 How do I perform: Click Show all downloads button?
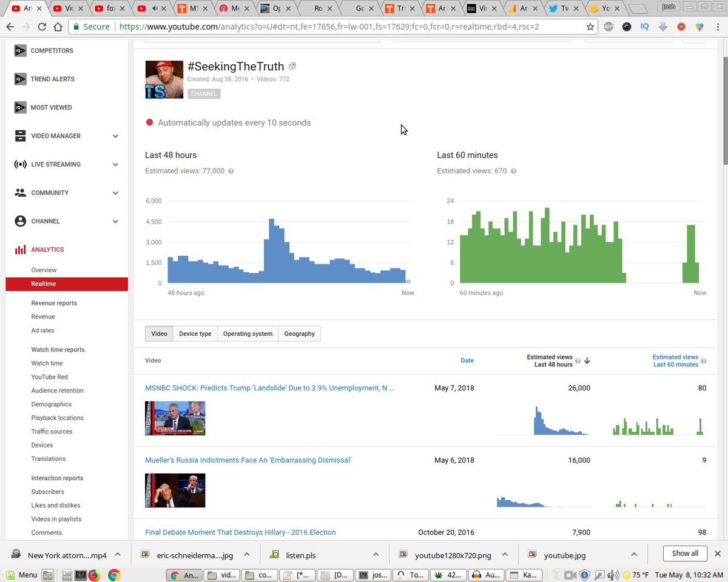tap(685, 554)
